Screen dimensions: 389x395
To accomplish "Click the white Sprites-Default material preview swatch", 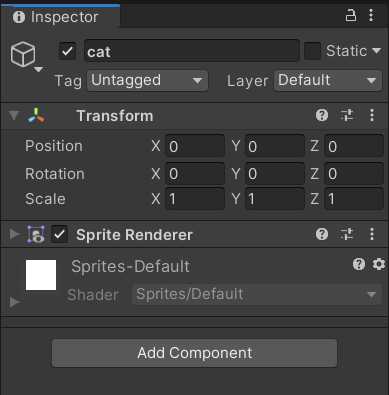I will [41, 275].
